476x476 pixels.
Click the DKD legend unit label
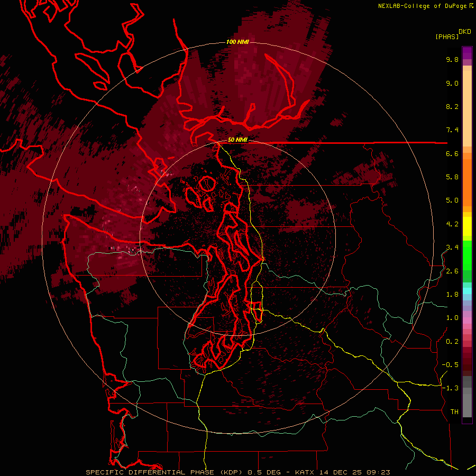point(465,32)
